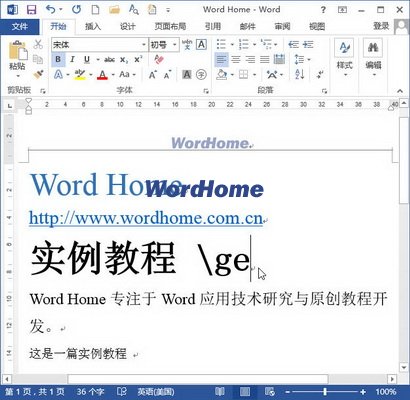
Task: Expand the underline style dropdown arrow
Action: (x=98, y=60)
